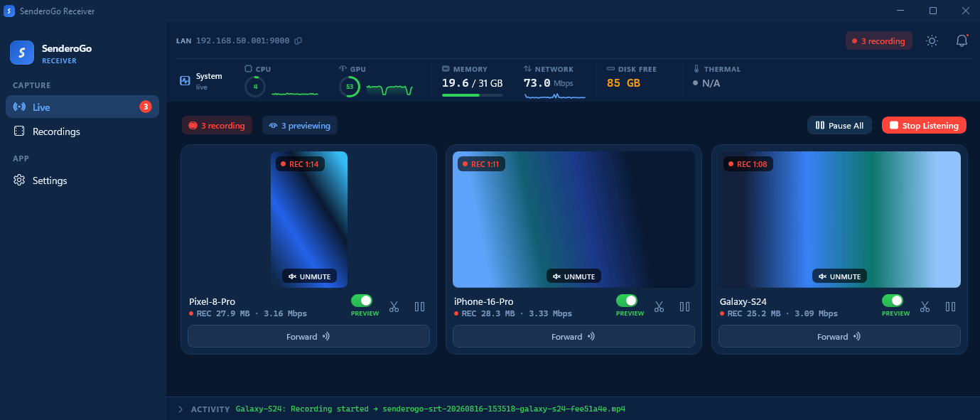Disable preview for Galaxy-S24
The width and height of the screenshot is (980, 420).
[892, 301]
